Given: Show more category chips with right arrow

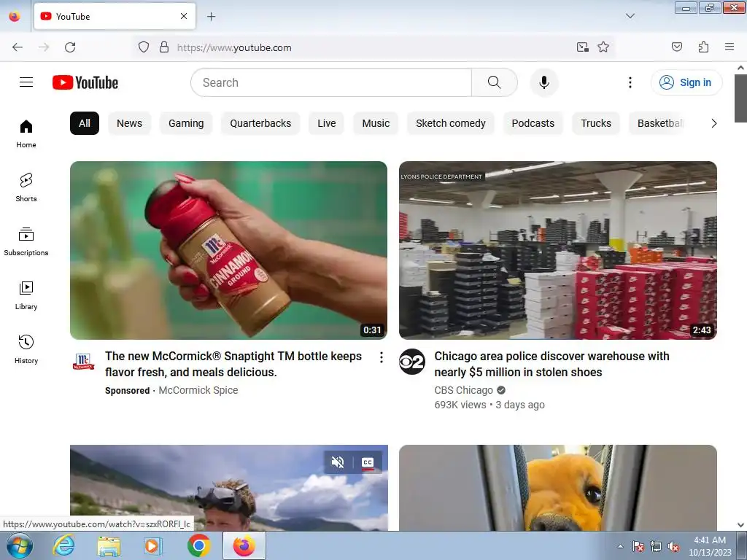Looking at the screenshot, I should 713,123.
